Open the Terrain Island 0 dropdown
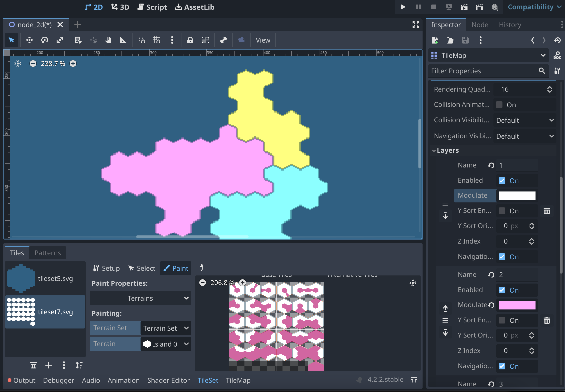Viewport: 565px width, 392px height. (166, 344)
